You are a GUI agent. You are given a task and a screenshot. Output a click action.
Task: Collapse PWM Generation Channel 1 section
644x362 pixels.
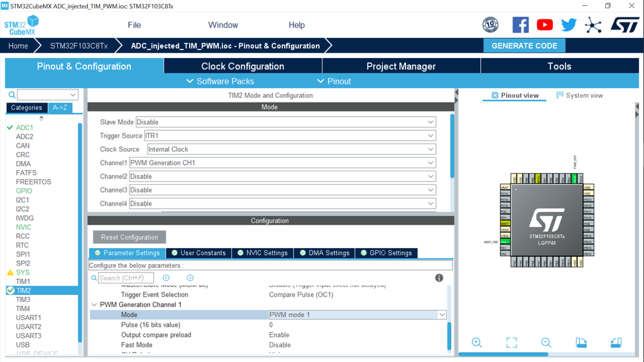click(94, 305)
